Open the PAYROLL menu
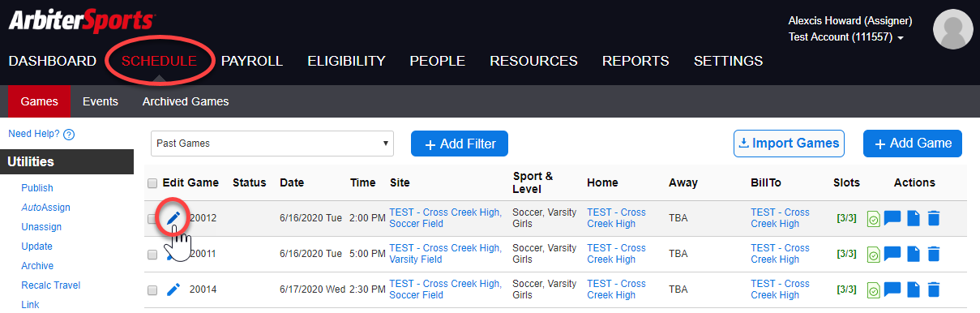 tap(252, 61)
